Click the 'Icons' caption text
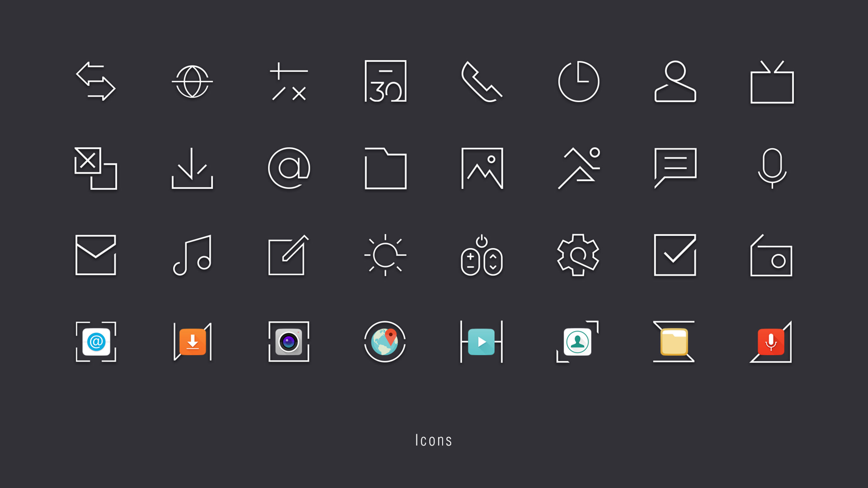Viewport: 868px width, 488px height. coord(434,440)
